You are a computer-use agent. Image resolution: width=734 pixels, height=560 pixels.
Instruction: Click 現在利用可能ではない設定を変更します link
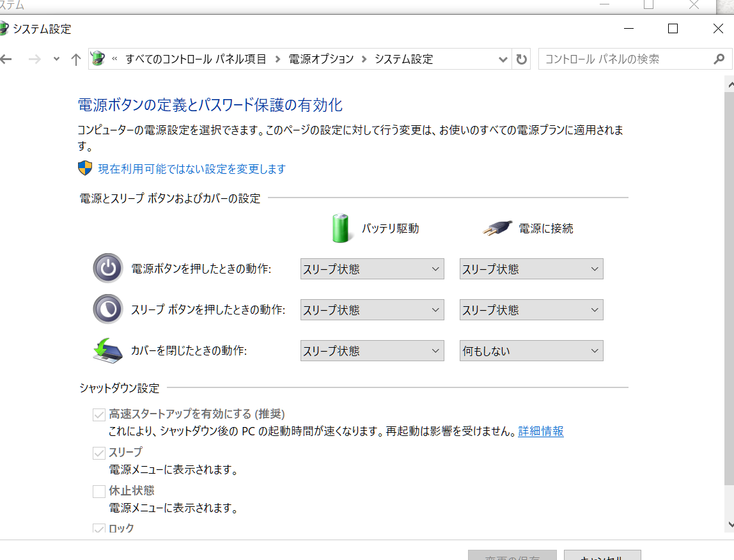click(192, 169)
